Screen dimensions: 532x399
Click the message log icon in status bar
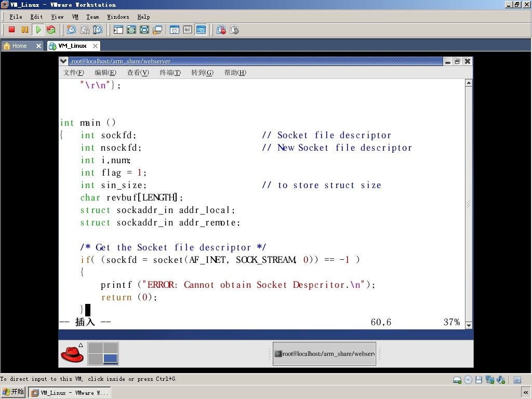(x=517, y=380)
